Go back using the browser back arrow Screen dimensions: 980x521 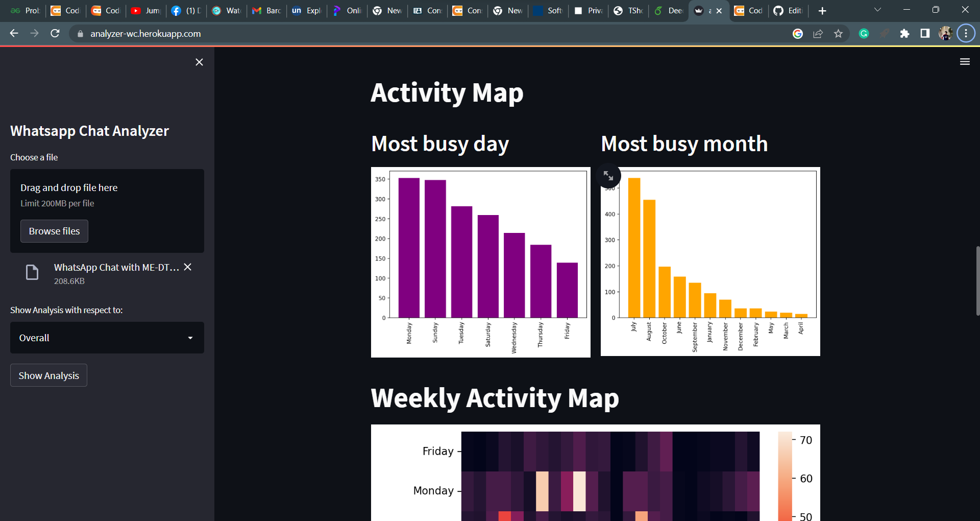[14, 33]
